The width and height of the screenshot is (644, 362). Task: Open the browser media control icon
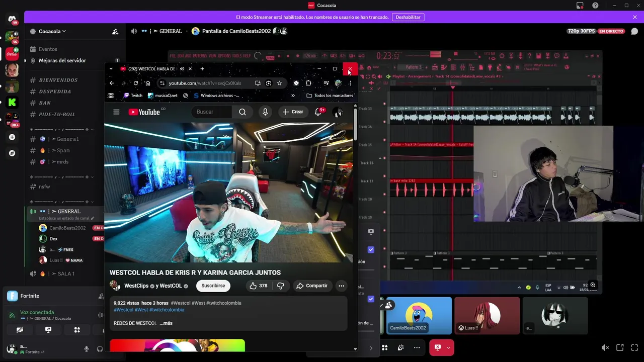pos(327,83)
